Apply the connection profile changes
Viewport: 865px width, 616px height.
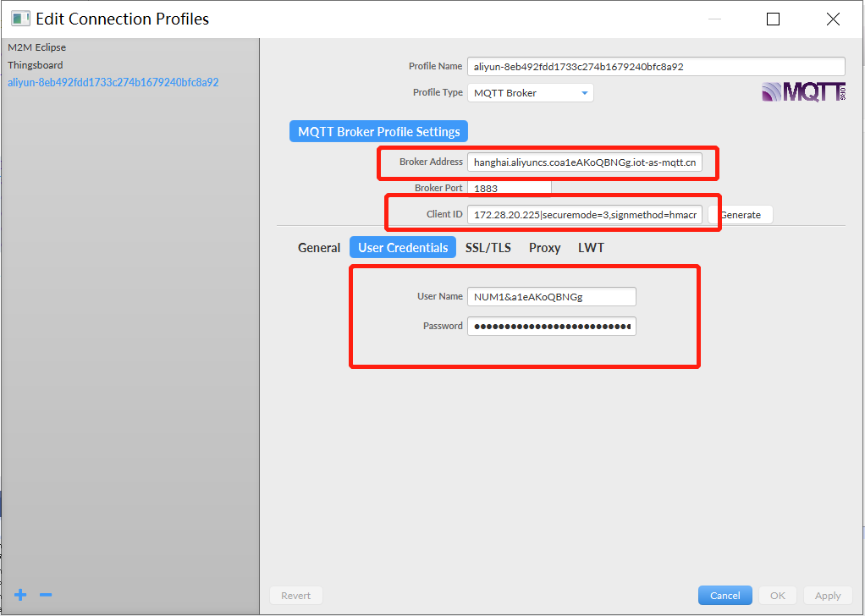pos(828,596)
